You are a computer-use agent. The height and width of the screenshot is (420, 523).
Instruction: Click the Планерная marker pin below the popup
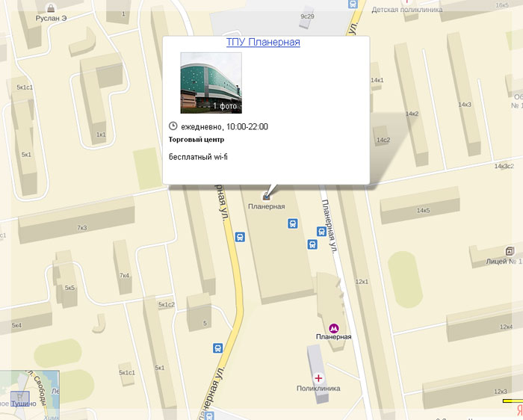pos(267,196)
